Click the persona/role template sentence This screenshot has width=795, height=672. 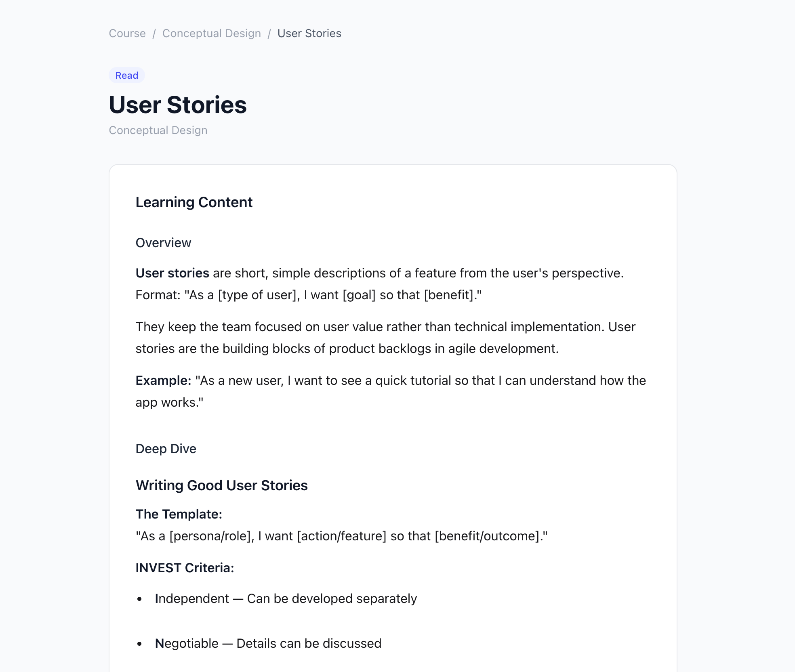[341, 536]
